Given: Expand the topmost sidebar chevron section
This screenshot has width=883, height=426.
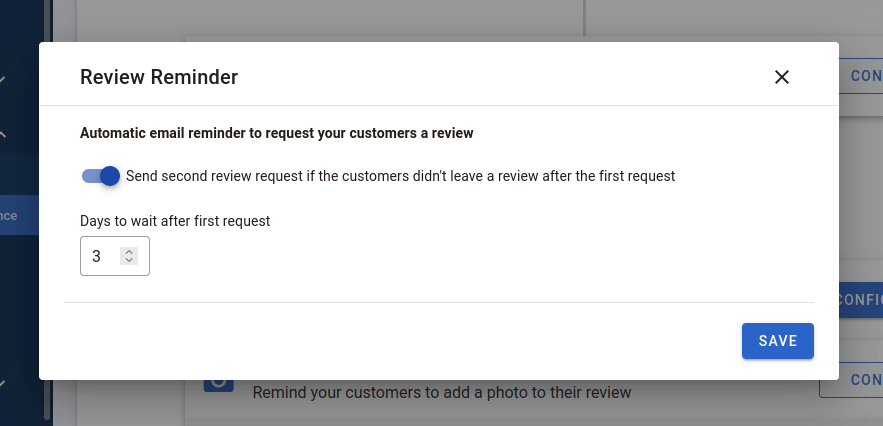Looking at the screenshot, I should click(x=2, y=79).
